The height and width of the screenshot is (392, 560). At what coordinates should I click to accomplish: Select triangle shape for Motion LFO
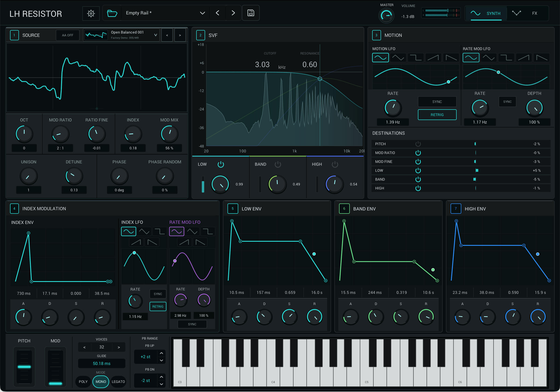[x=398, y=58]
